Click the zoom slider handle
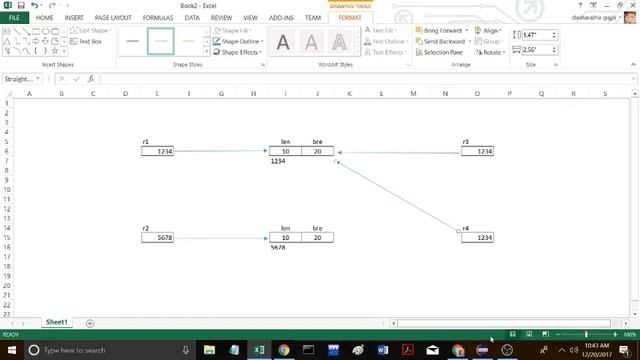The height and width of the screenshot is (360, 640). point(586,334)
